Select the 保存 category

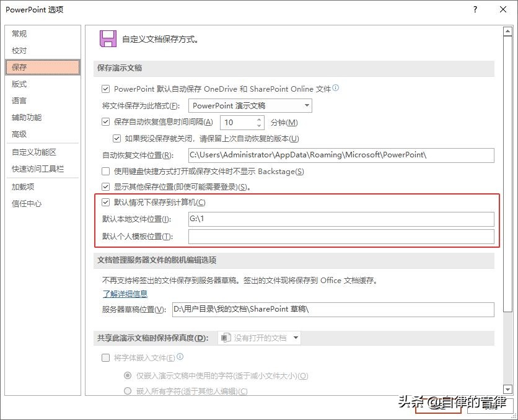43,68
